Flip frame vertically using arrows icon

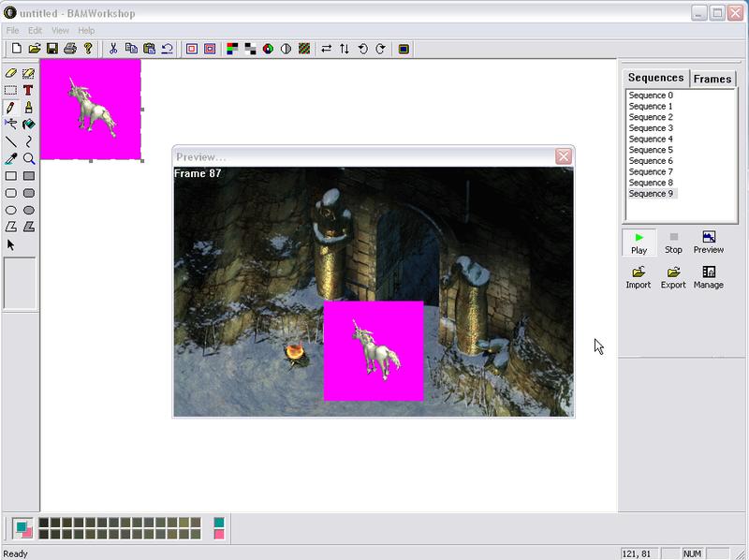click(x=345, y=49)
